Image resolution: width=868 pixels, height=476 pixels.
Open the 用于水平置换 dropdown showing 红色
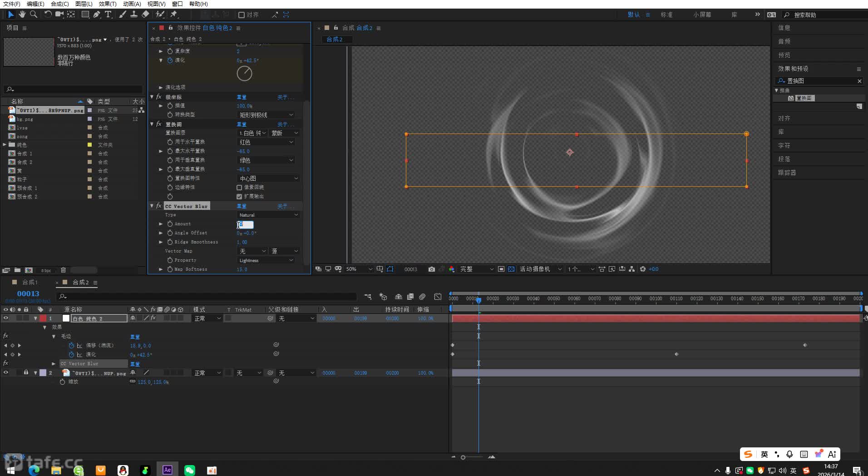(266, 142)
